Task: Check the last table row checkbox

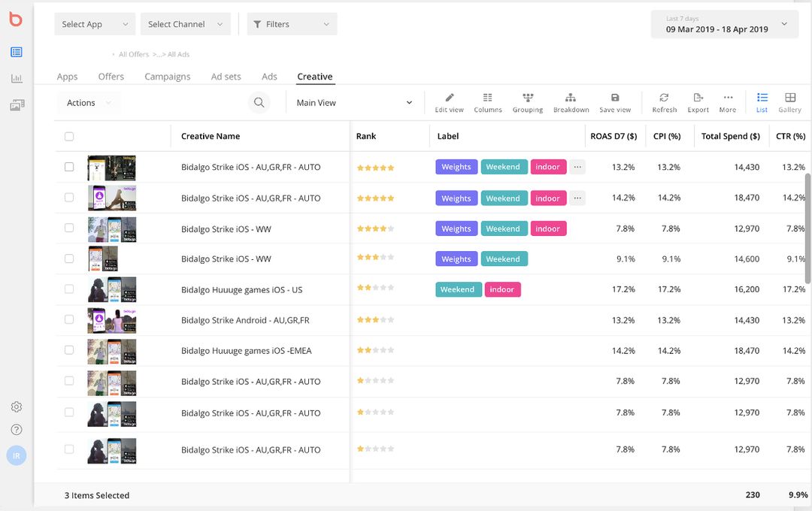Action: tap(69, 449)
